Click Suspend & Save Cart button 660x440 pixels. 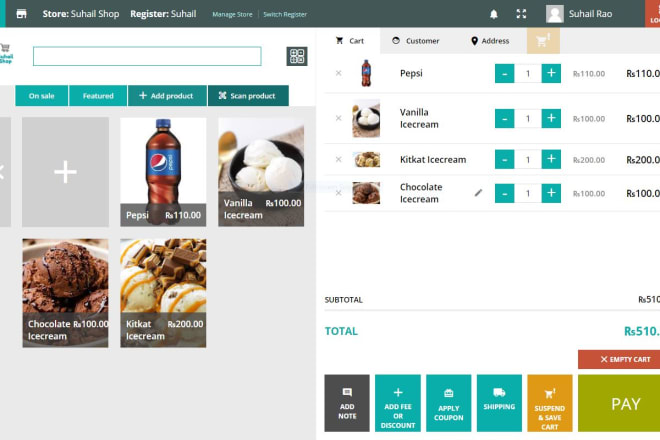(550, 403)
